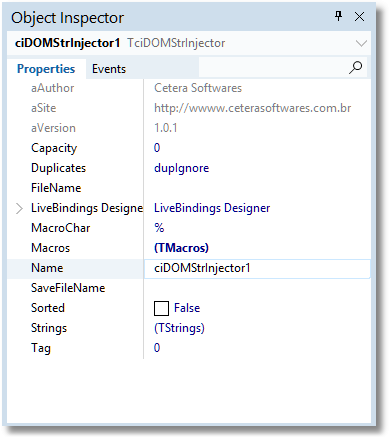Open the component selector dropdown
The image size is (390, 440).
(x=361, y=43)
